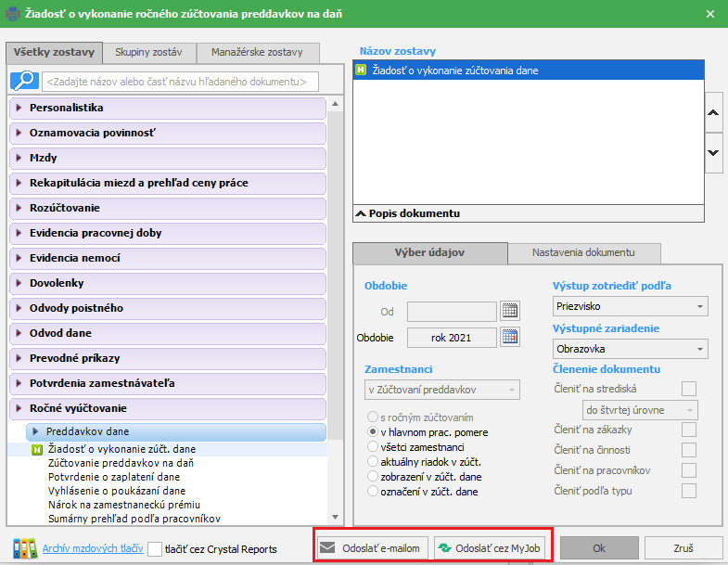Image resolution: width=728 pixels, height=565 pixels.
Task: Click Odoslať cez MyJob button
Action: [x=491, y=548]
